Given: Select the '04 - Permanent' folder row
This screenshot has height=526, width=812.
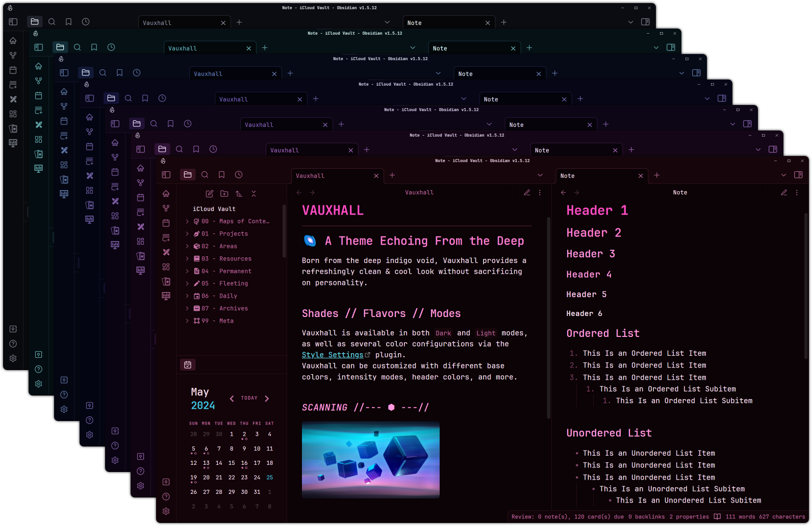Looking at the screenshot, I should pos(232,271).
